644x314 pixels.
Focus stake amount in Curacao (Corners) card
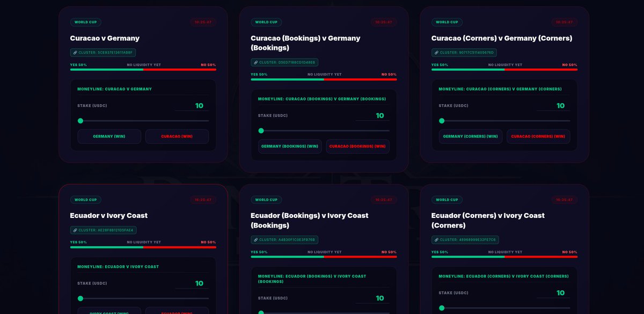click(x=553, y=106)
